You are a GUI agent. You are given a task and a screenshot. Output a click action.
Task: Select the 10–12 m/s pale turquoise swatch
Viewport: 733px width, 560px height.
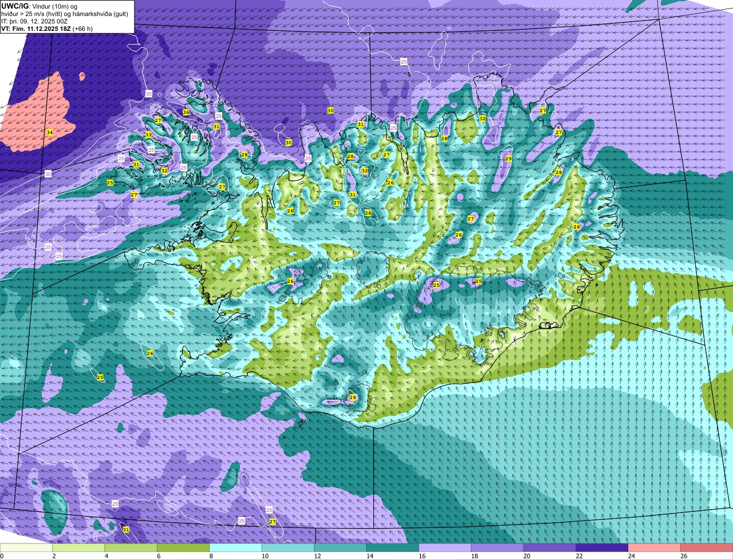(288, 548)
